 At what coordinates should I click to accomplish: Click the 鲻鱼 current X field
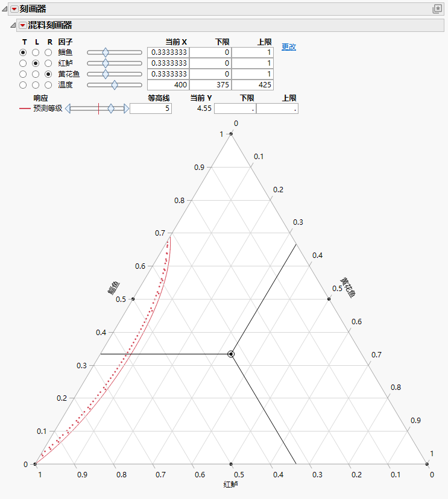[x=168, y=52]
